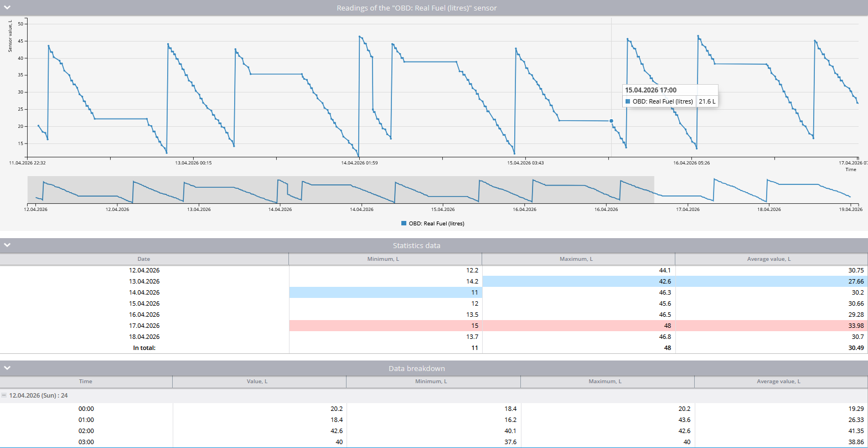Click the highlighted 21.6 L data point

(x=611, y=121)
